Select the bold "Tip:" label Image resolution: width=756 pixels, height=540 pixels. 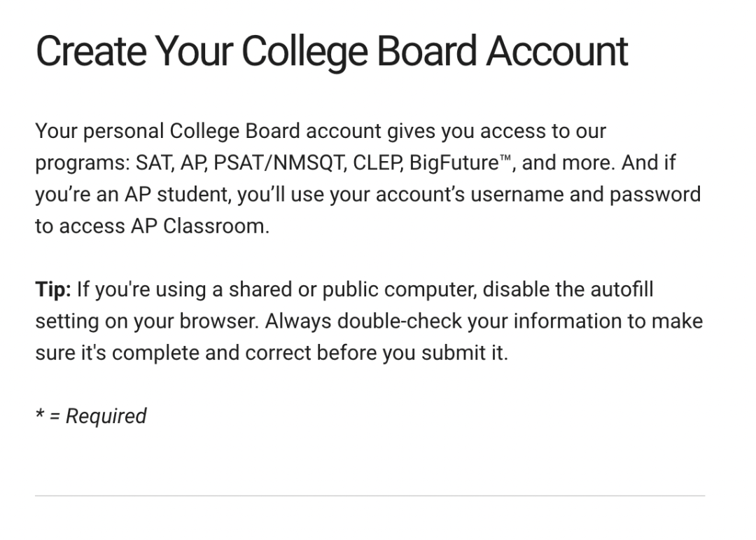pos(53,289)
